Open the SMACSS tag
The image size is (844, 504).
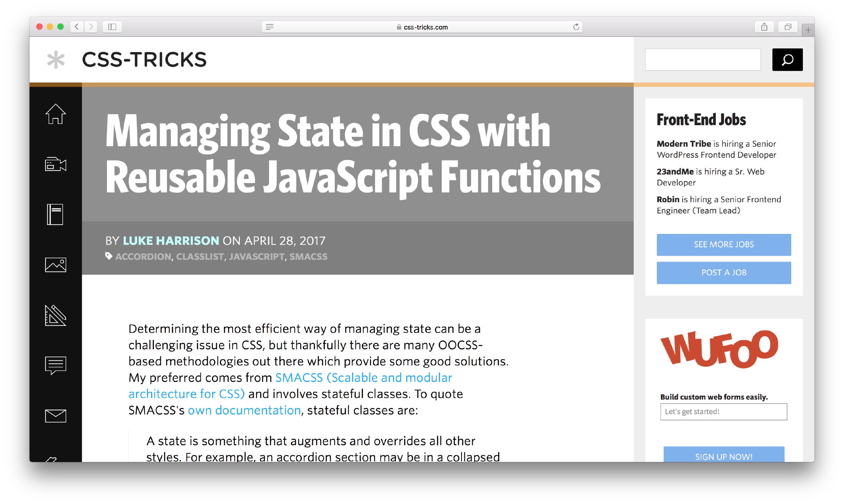308,257
